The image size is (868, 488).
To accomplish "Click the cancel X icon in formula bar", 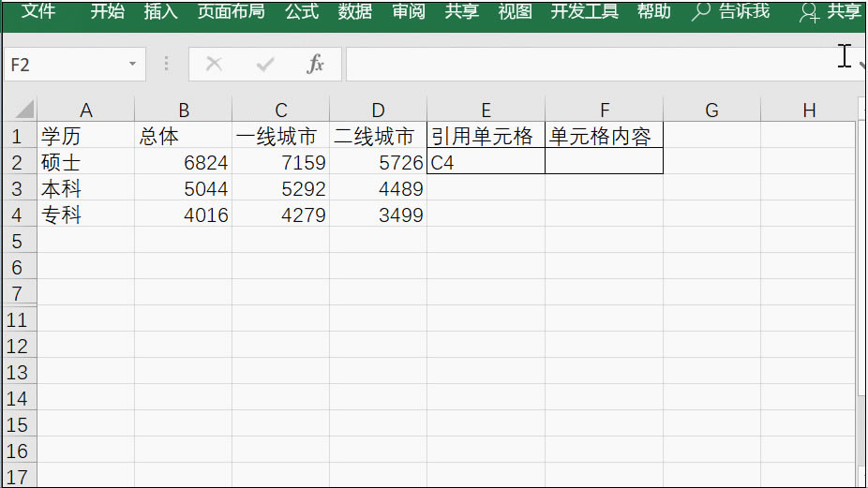I will (x=214, y=65).
